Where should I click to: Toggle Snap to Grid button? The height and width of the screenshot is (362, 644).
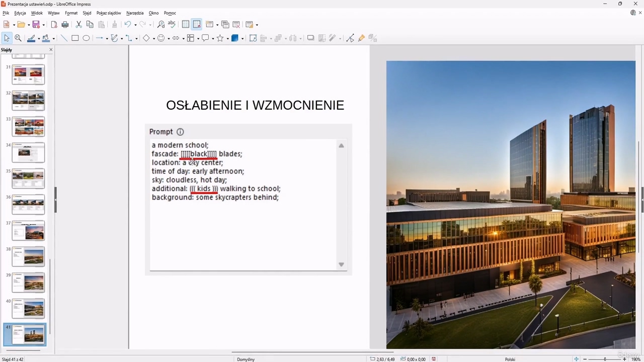(x=197, y=25)
